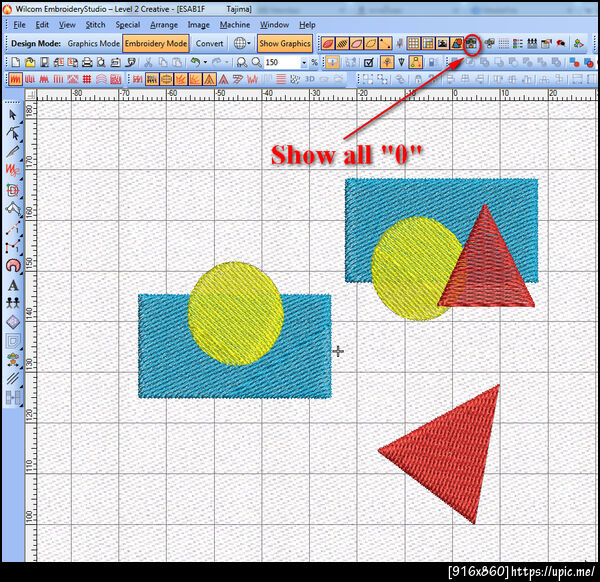Click the red helmet icon in view toolbar
The width and height of the screenshot is (600, 582).
pos(561,43)
